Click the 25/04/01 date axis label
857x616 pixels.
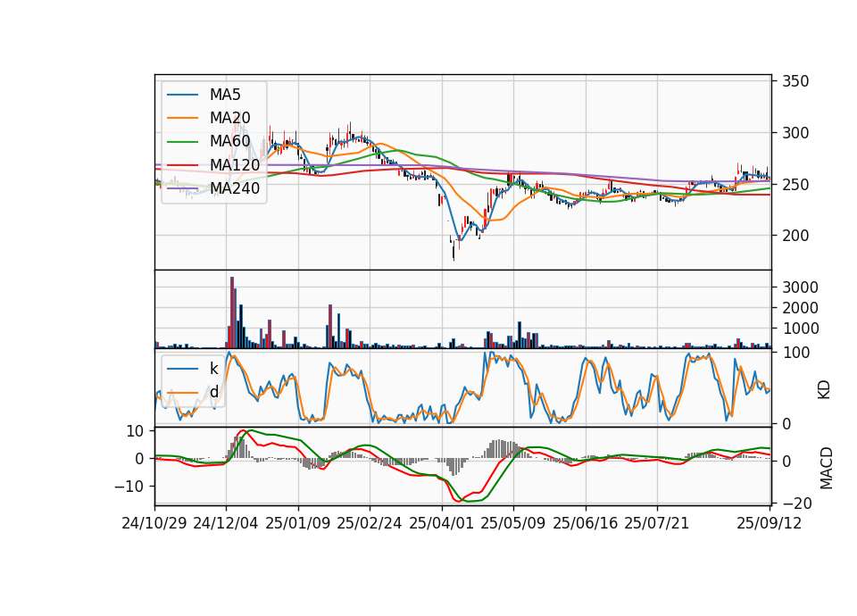pyautogui.click(x=442, y=523)
